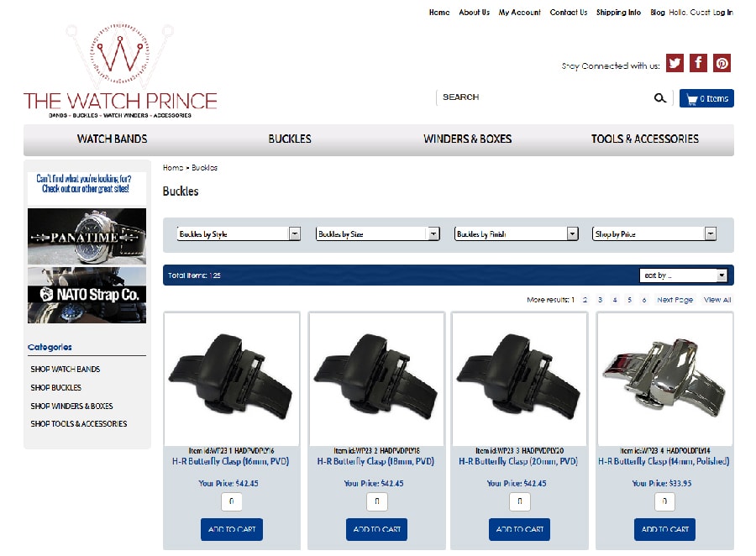Open the 16mm PVD butterfly clasp image
Viewport: 756px width, 556px height.
(x=232, y=379)
